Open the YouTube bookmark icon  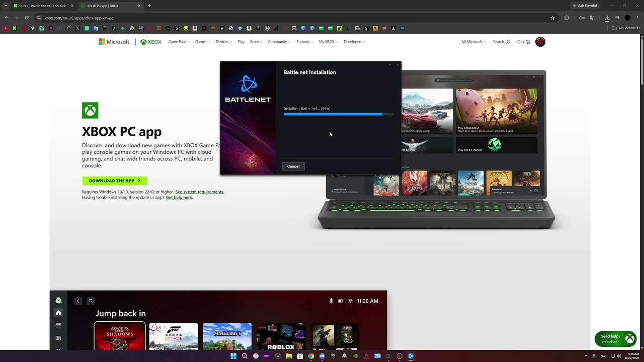(x=6, y=28)
